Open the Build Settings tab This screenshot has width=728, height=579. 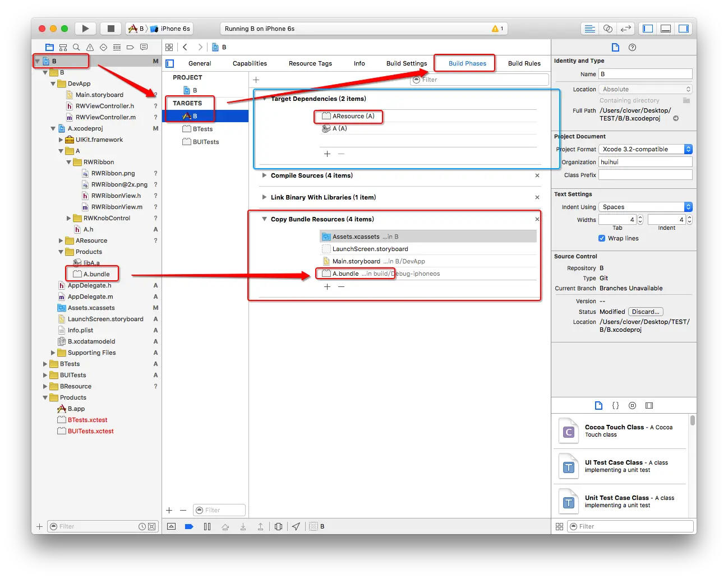click(407, 64)
